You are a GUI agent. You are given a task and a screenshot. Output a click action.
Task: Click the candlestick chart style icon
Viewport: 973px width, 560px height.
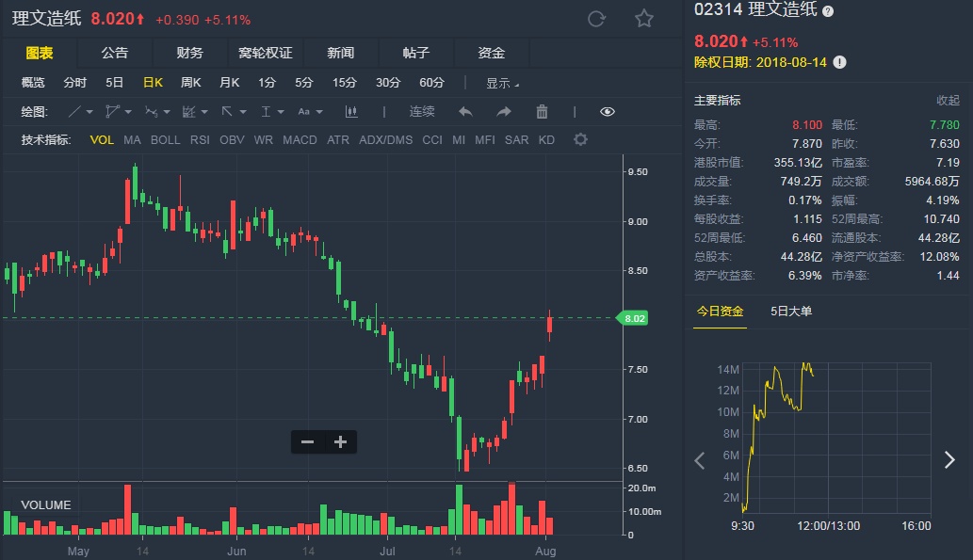point(351,111)
